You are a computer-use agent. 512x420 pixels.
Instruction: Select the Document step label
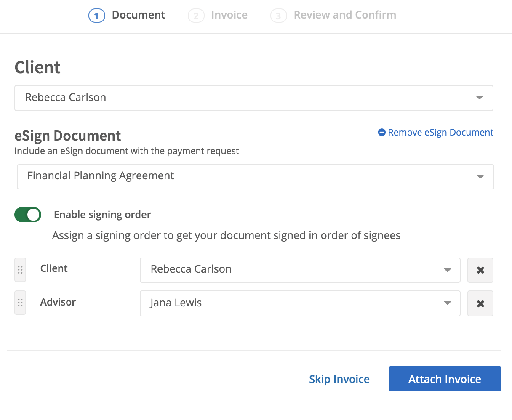(x=139, y=15)
